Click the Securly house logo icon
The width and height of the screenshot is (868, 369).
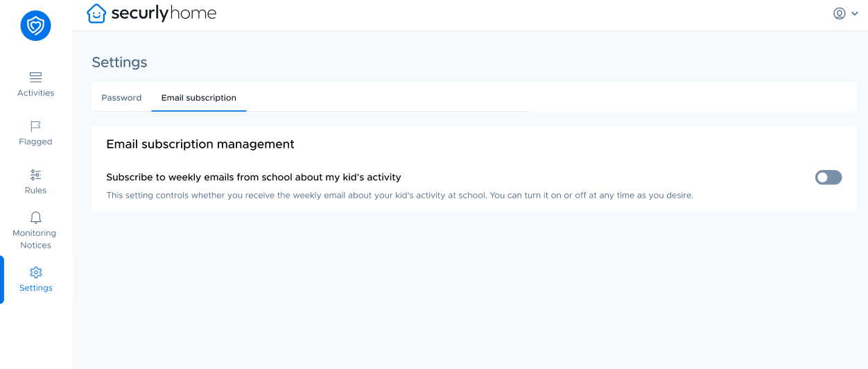tap(96, 13)
